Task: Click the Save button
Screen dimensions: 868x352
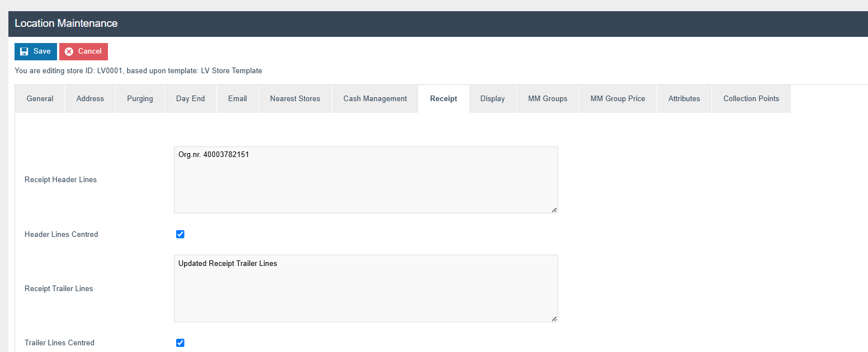Action: 35,51
